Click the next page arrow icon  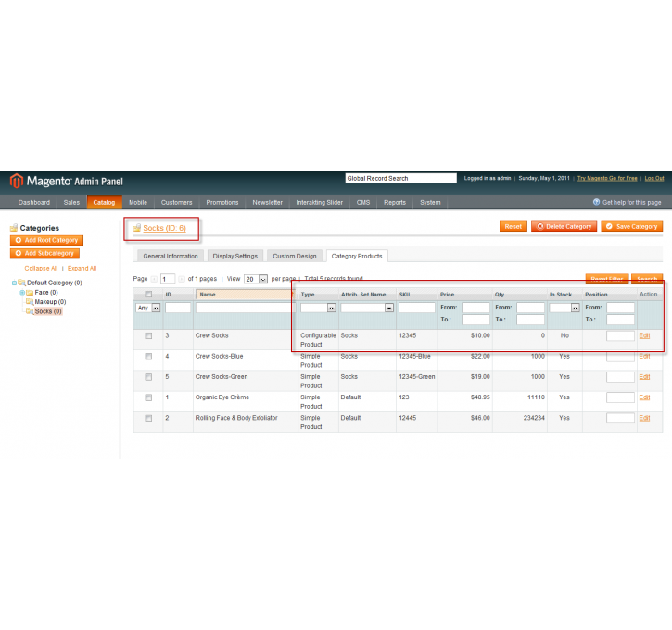[x=182, y=279]
